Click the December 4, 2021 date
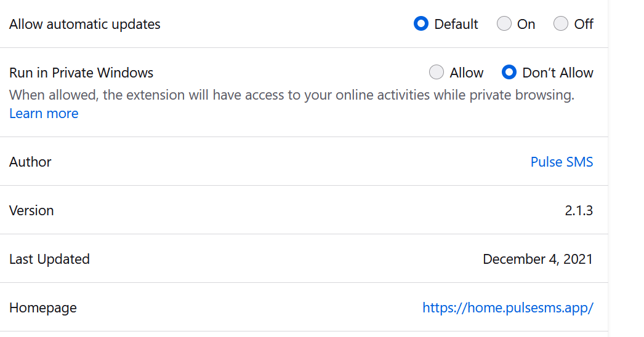The width and height of the screenshot is (644, 337). pos(537,259)
